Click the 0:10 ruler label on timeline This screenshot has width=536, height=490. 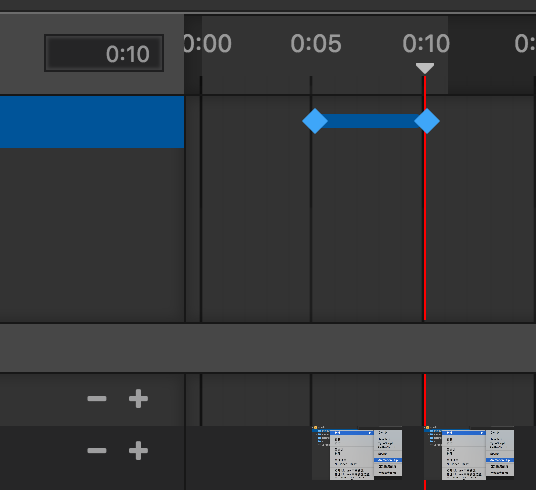point(426,43)
